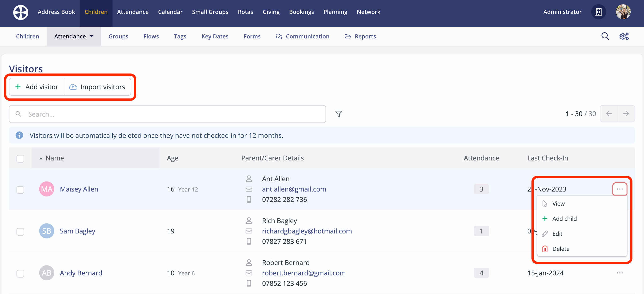Go to previous page arrow
This screenshot has width=644, height=294.
[x=609, y=114]
